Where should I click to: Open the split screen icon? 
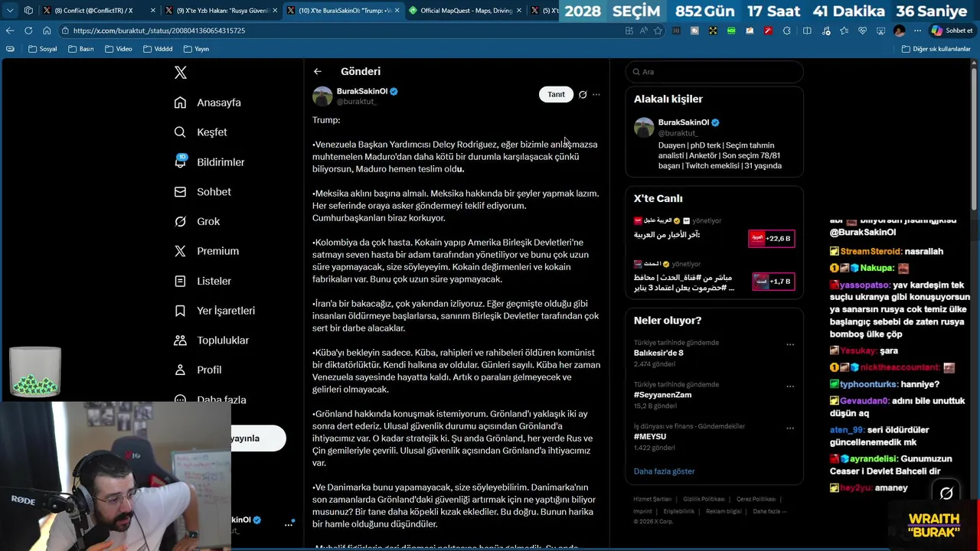point(807,31)
